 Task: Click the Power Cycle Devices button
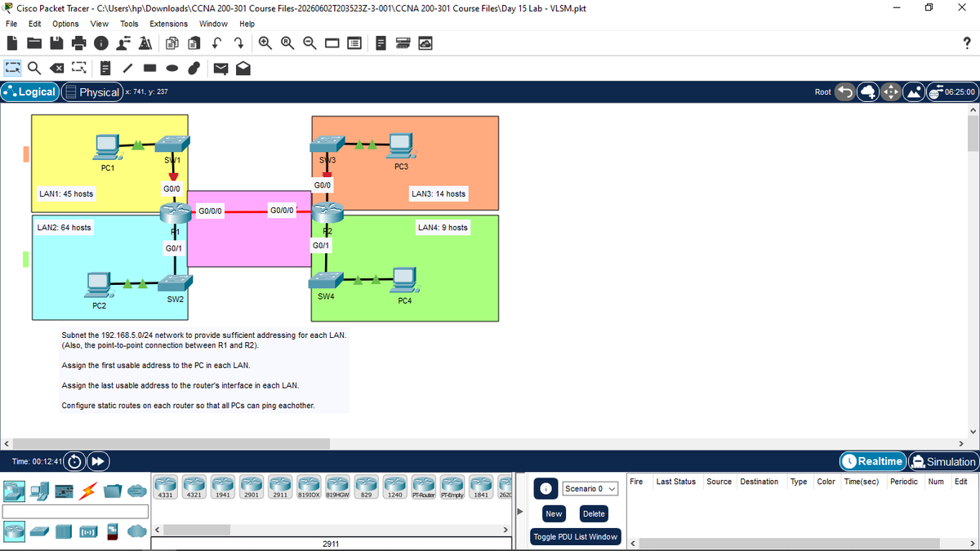(x=73, y=461)
